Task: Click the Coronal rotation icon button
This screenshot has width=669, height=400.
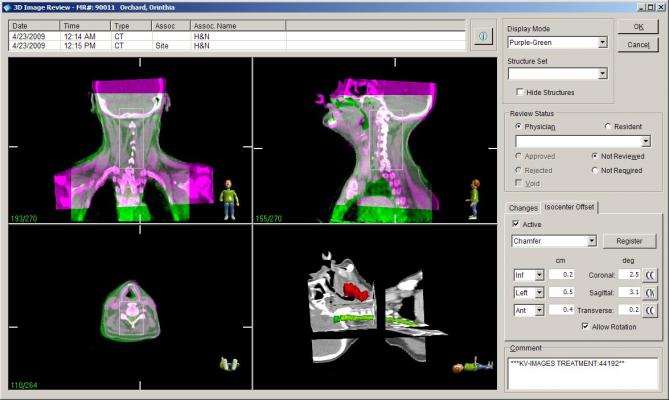Action: pos(650,274)
